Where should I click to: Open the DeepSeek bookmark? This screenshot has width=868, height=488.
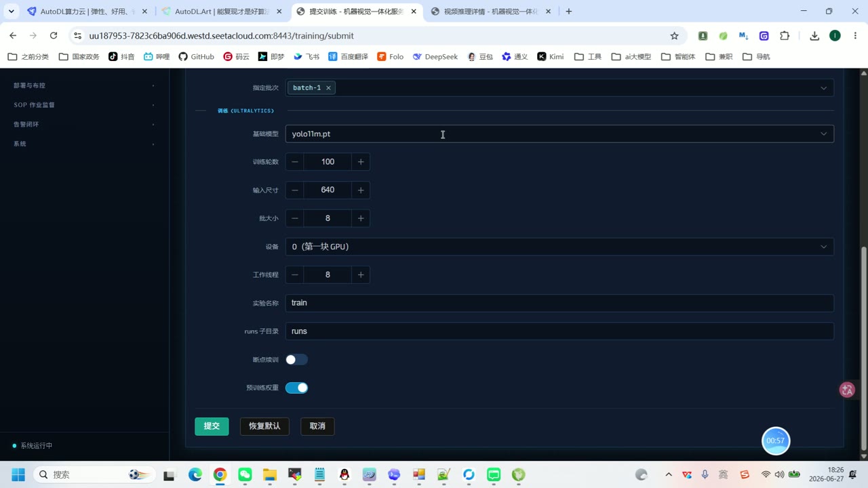435,57
